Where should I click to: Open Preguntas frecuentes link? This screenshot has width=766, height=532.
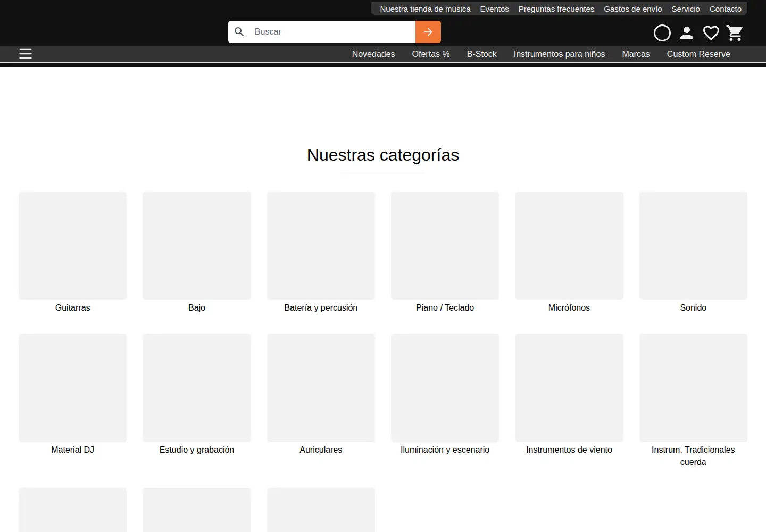(556, 9)
